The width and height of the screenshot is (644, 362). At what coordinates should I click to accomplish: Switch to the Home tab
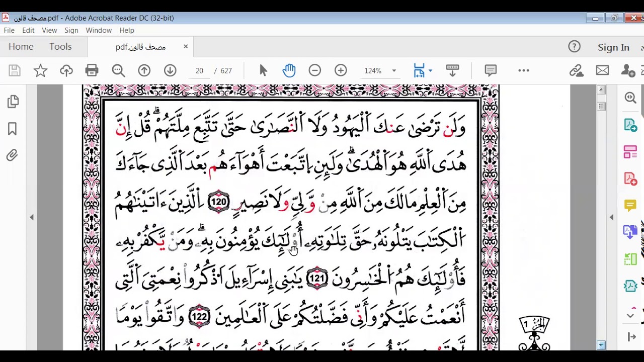click(x=21, y=47)
